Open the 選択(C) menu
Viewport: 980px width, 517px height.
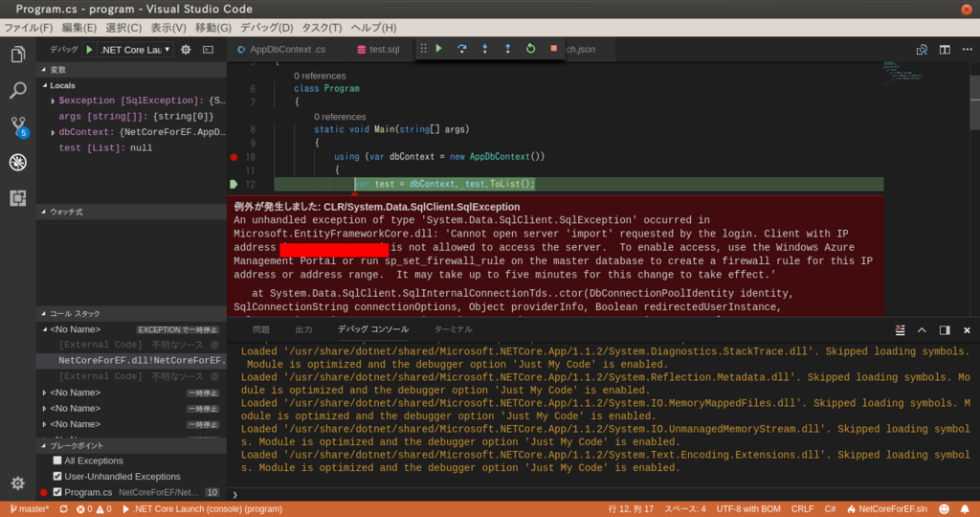click(123, 28)
